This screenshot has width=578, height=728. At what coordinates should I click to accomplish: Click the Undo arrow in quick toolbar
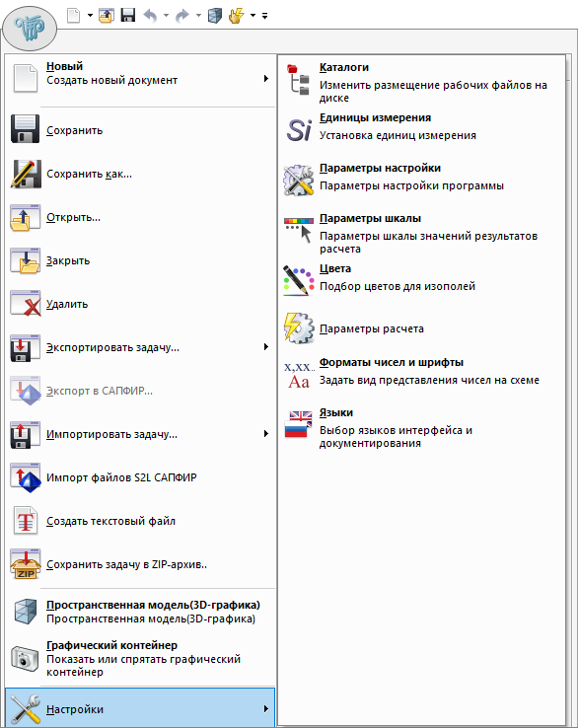150,16
